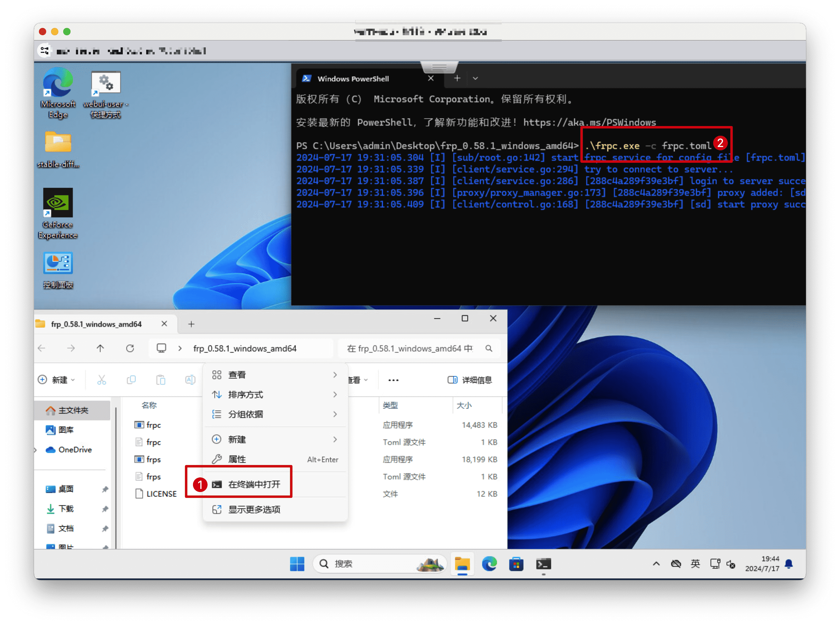
Task: Open Microsoft Edge from taskbar
Action: tap(489, 564)
